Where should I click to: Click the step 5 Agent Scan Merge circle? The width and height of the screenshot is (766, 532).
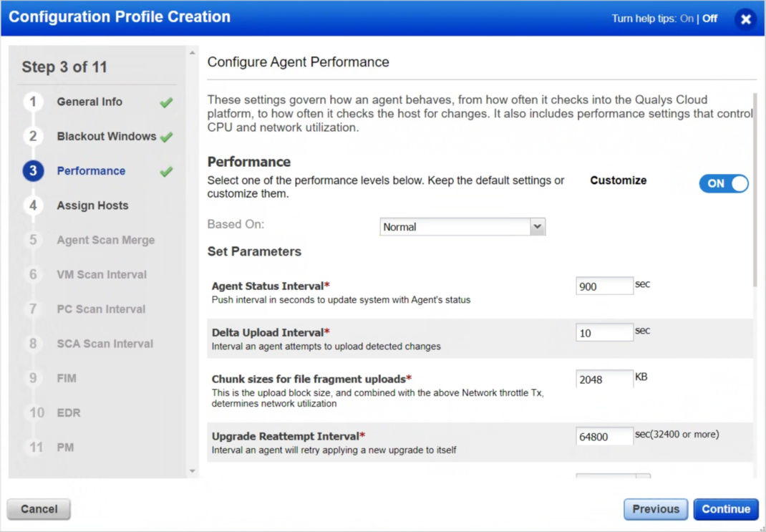pyautogui.click(x=33, y=240)
